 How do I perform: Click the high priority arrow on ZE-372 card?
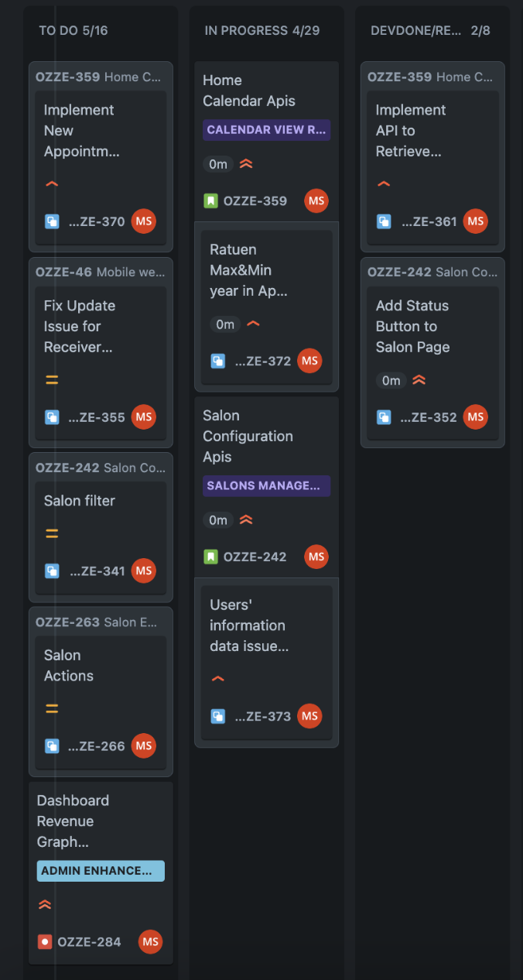[x=253, y=324]
